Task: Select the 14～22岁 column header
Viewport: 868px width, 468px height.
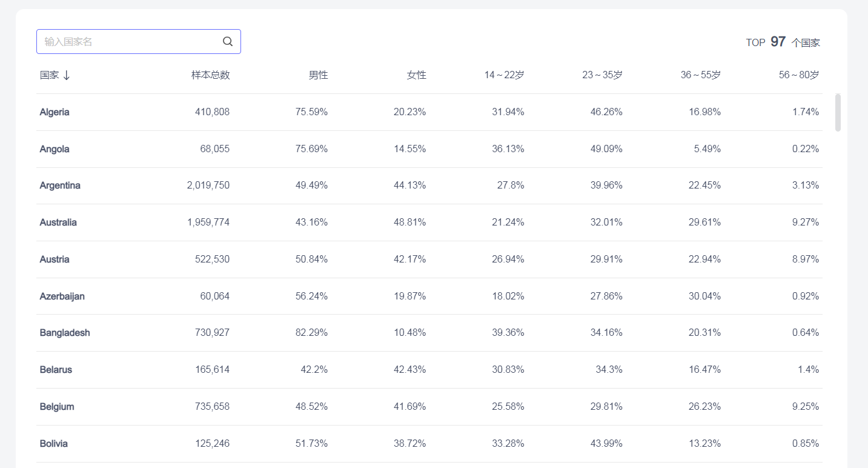Action: pyautogui.click(x=504, y=75)
